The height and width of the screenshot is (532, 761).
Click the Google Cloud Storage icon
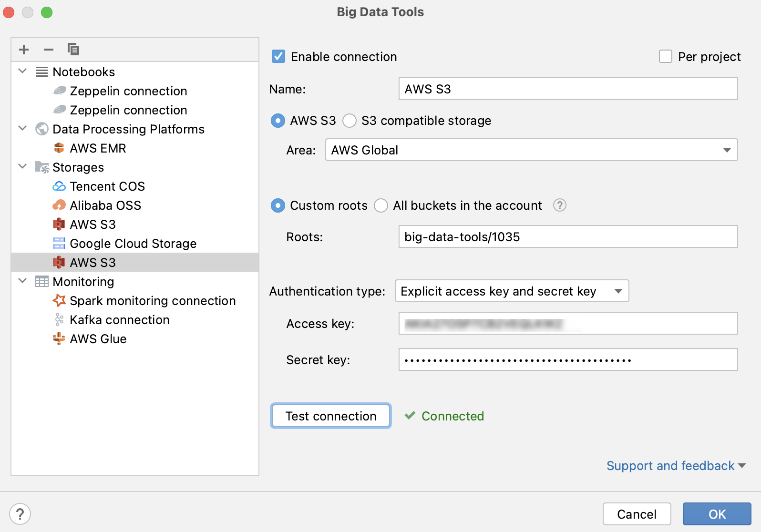pyautogui.click(x=59, y=244)
